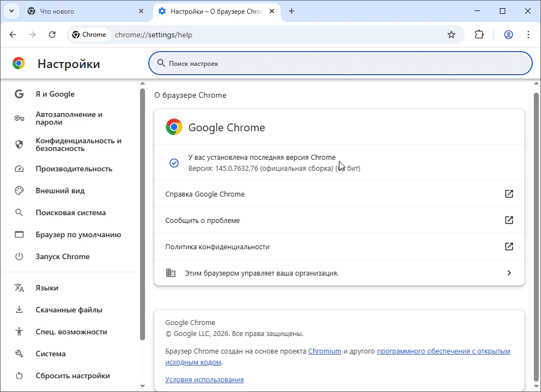541x392 pixels.
Task: Open the Chromium project link
Action: click(325, 351)
